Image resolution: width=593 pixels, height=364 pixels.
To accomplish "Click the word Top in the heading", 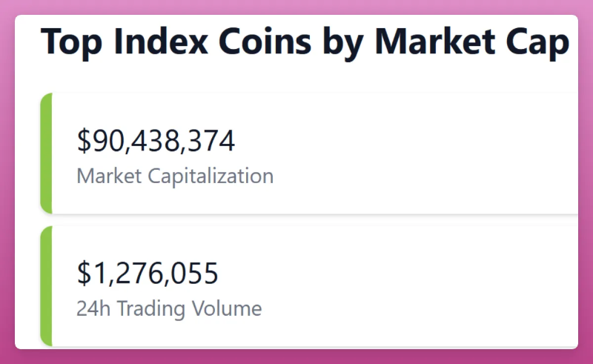I will pyautogui.click(x=66, y=42).
